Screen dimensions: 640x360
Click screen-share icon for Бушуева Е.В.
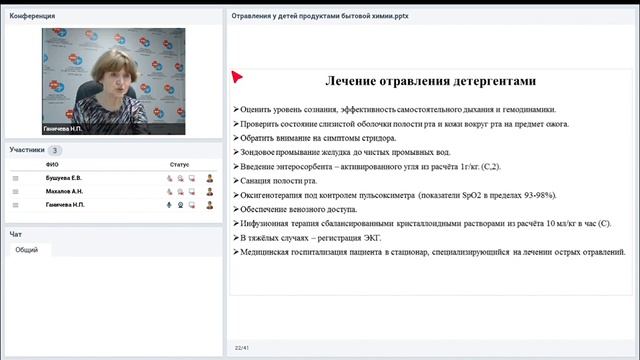[x=192, y=178]
